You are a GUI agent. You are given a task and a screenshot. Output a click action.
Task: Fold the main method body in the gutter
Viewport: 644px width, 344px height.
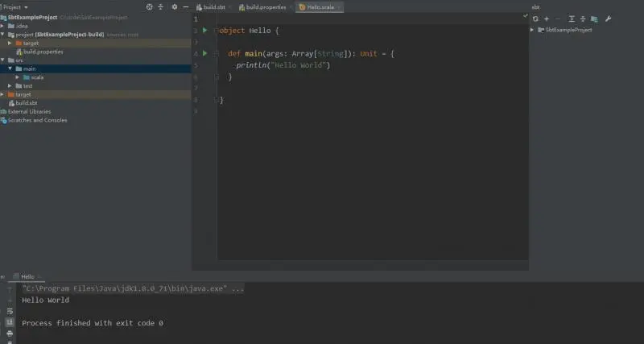click(215, 53)
